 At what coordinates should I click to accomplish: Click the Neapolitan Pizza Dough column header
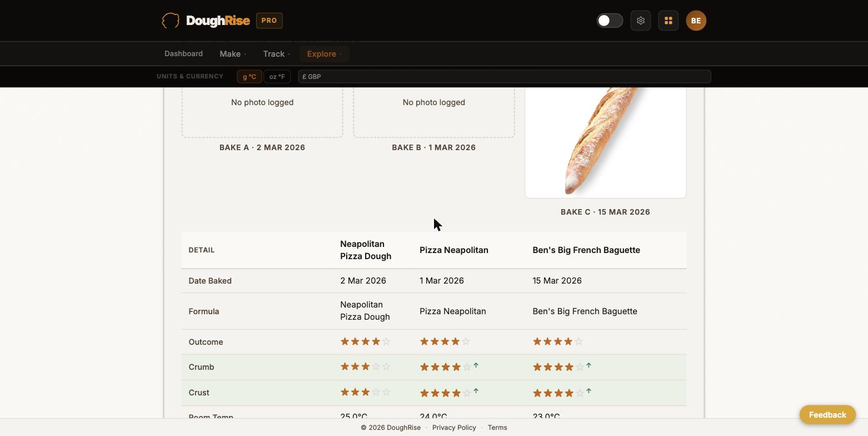[x=366, y=250]
